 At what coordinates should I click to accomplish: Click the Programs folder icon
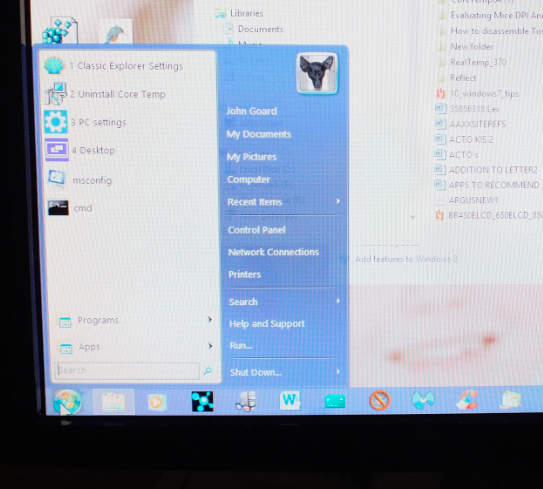[65, 322]
